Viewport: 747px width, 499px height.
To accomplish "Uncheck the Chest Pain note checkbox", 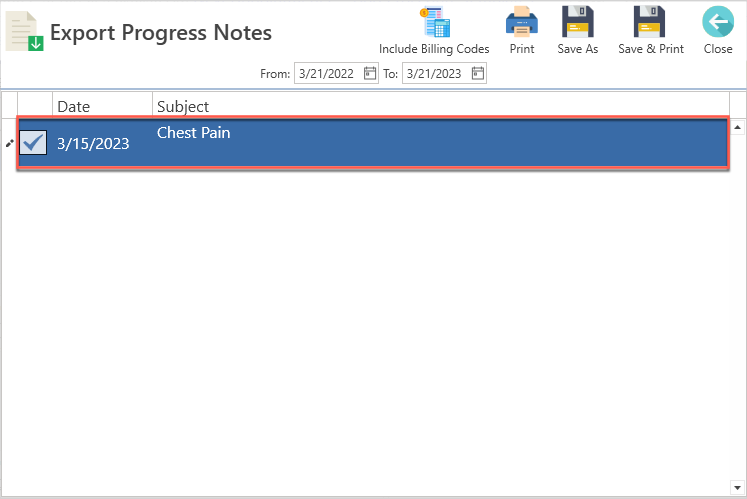I will coord(33,143).
